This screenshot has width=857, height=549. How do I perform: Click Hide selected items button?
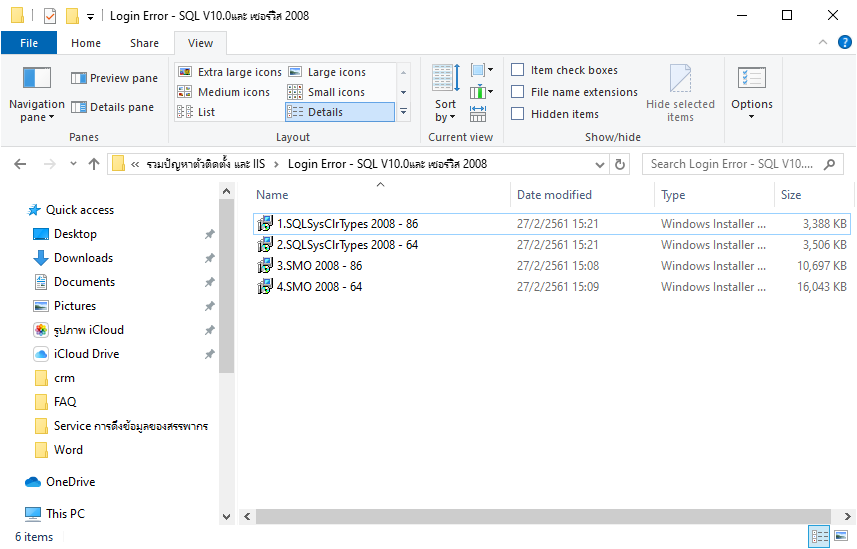(x=680, y=93)
